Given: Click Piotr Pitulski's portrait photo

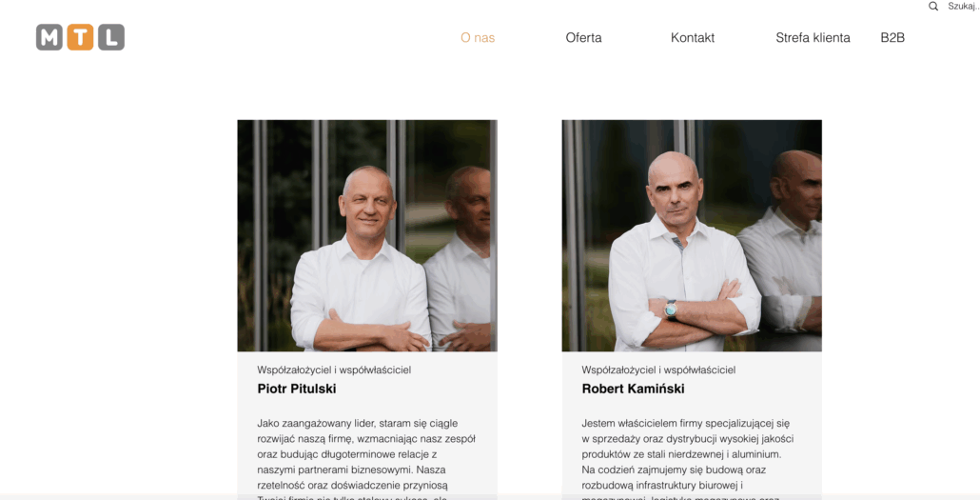Looking at the screenshot, I should 367,235.
